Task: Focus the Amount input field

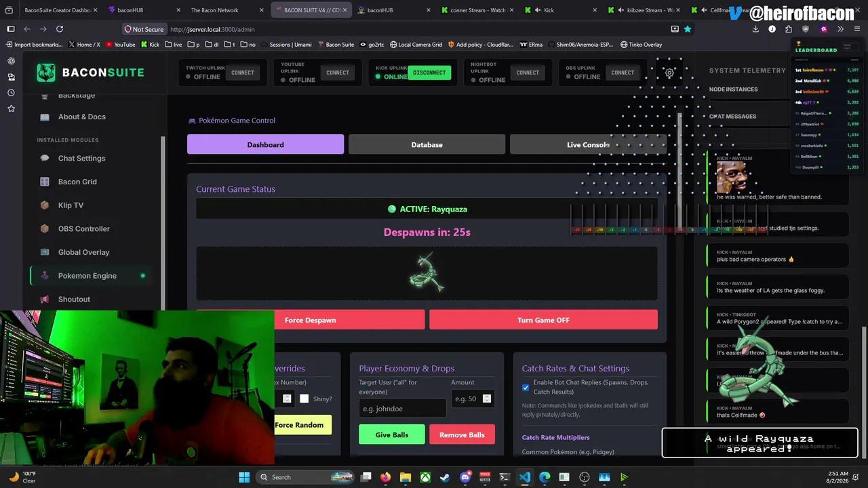Action: (473, 399)
